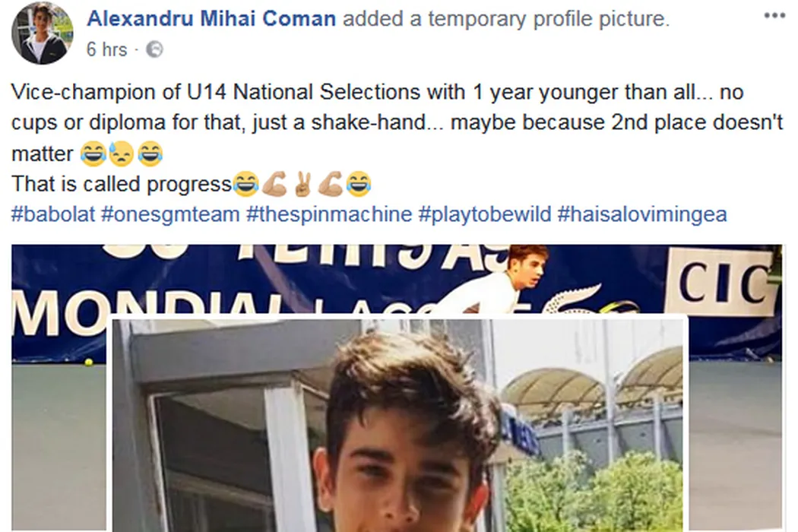This screenshot has width=798, height=532.
Task: Open the #haisalovimingea hashtag
Action: (642, 214)
